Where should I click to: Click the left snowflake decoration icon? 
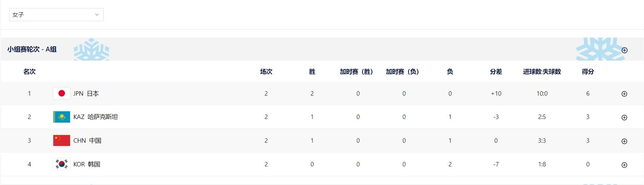point(91,50)
